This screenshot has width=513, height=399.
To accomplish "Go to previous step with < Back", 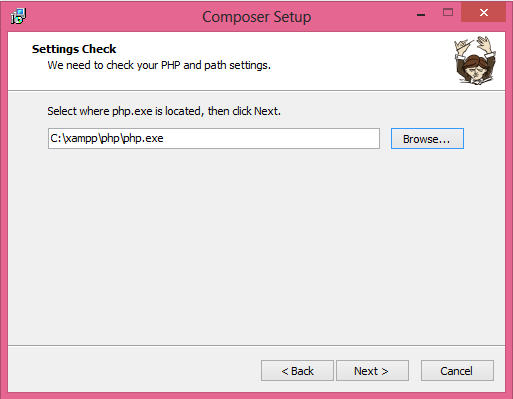I will pyautogui.click(x=297, y=371).
